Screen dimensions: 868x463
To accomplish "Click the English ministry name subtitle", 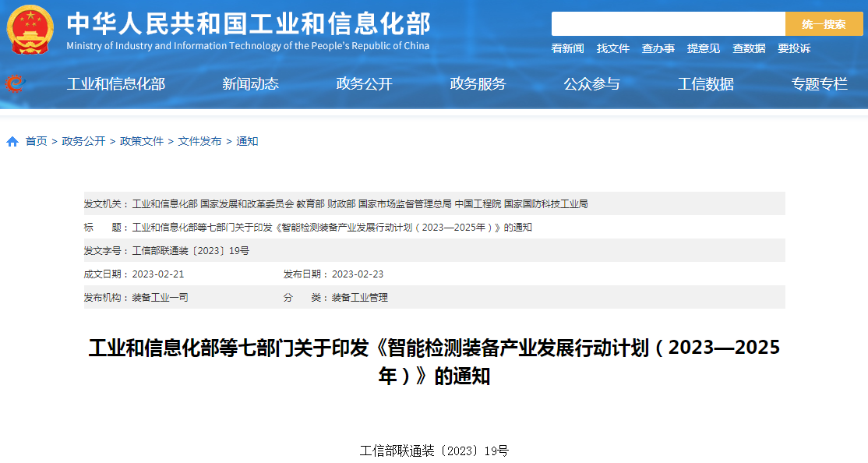I will (248, 46).
